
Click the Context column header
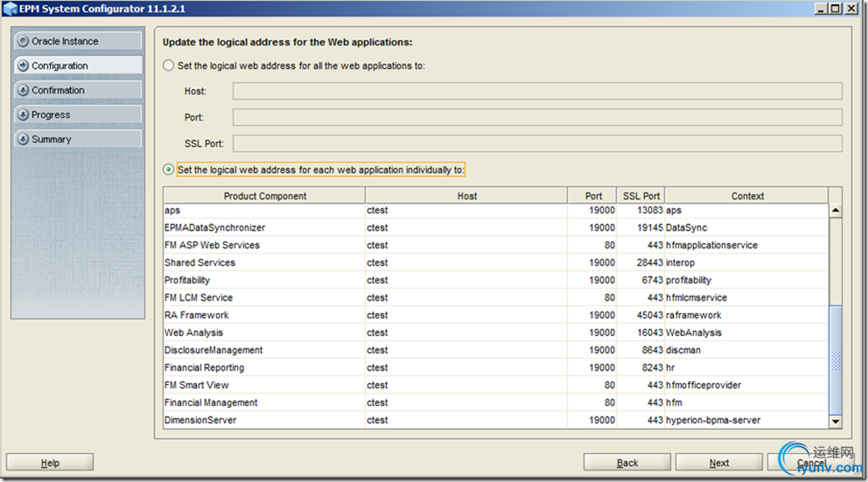point(746,196)
